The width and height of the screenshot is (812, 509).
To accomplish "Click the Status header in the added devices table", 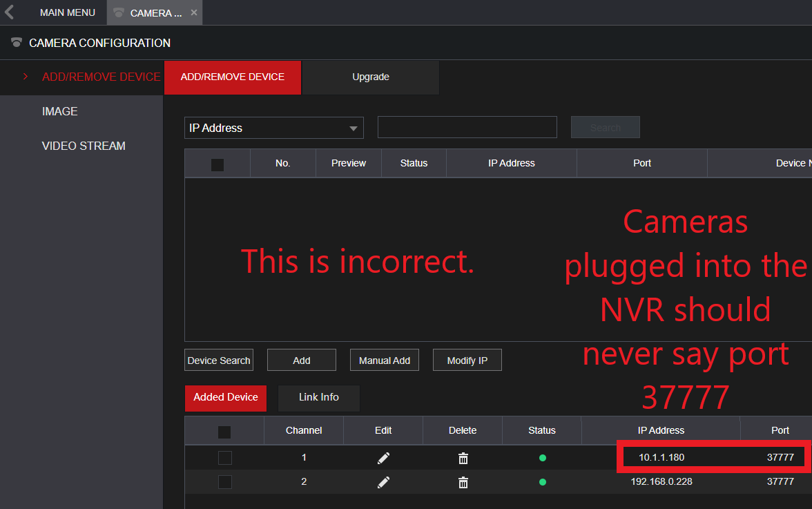I will point(541,430).
